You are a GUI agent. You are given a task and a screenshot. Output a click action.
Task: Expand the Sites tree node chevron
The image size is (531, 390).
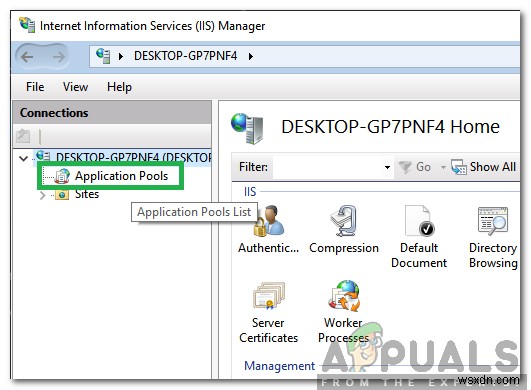tap(42, 195)
